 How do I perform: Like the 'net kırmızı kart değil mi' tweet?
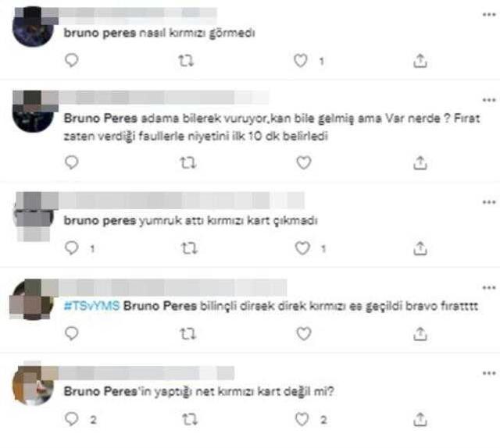[x=302, y=419]
